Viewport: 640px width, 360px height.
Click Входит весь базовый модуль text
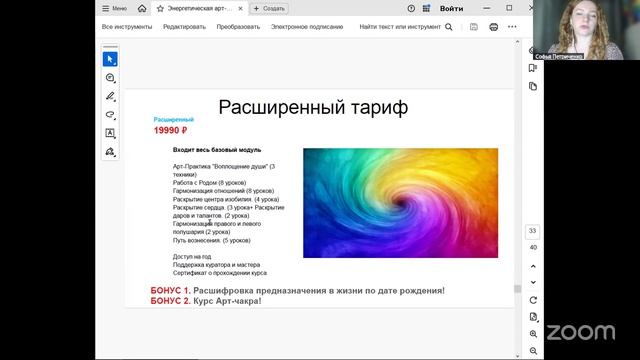[217, 150]
